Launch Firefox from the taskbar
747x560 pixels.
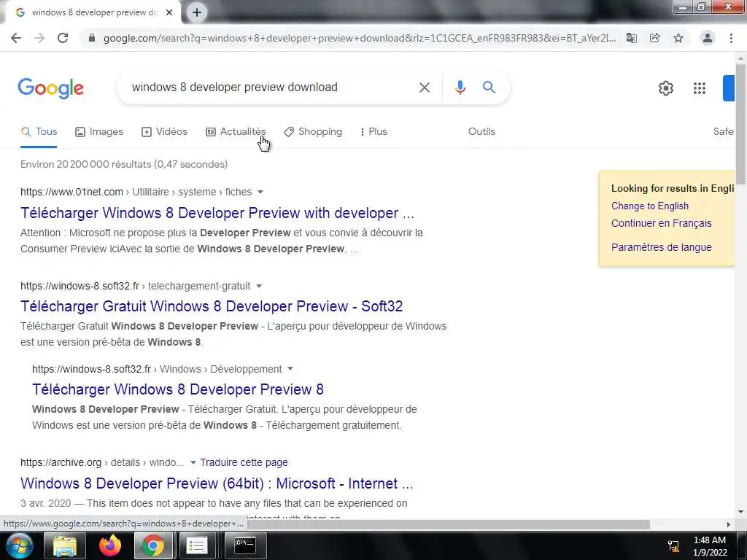click(110, 545)
